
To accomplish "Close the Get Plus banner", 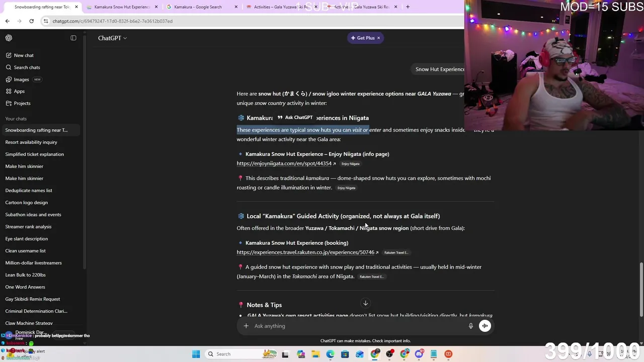I will pos(378,38).
